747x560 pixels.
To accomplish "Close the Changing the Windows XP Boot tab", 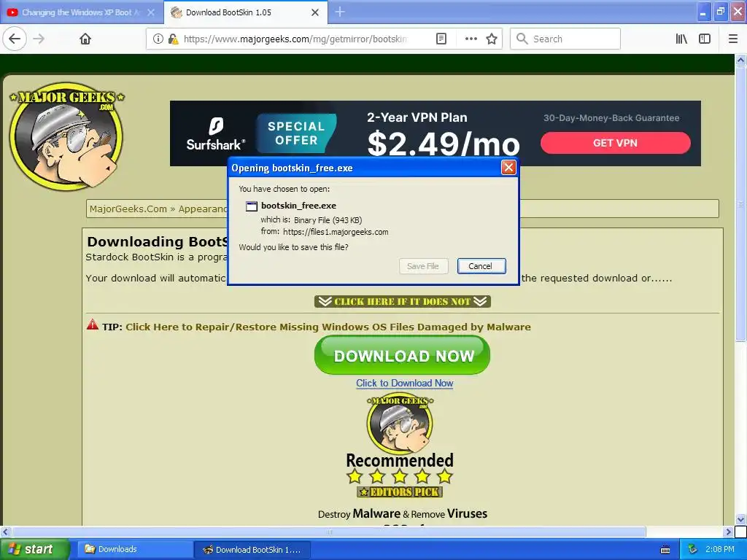I will tap(151, 12).
